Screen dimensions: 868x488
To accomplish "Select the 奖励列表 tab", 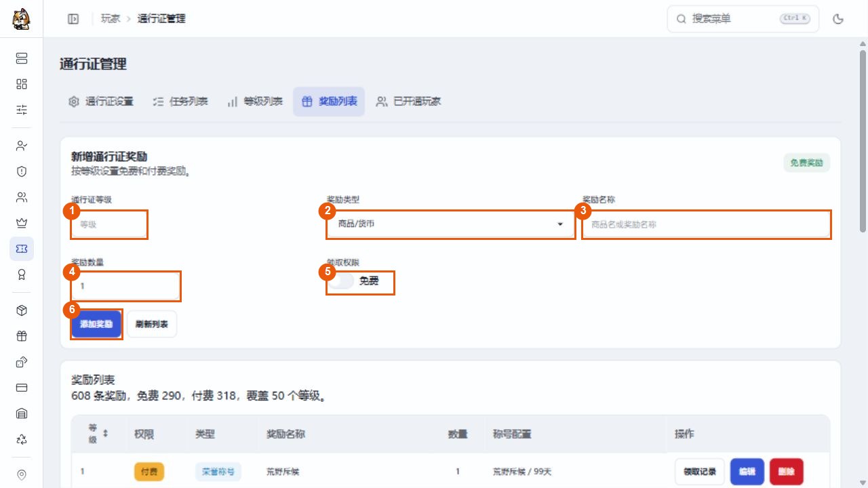I will 329,102.
